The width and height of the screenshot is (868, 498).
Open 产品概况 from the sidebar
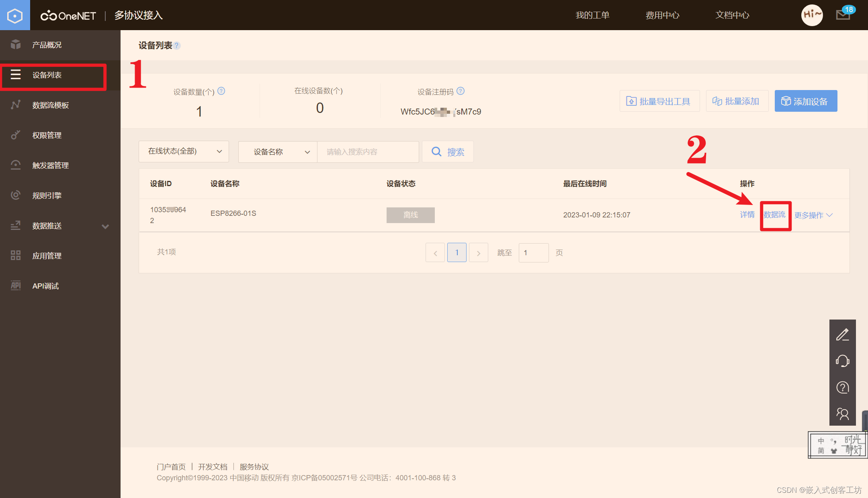tap(47, 45)
